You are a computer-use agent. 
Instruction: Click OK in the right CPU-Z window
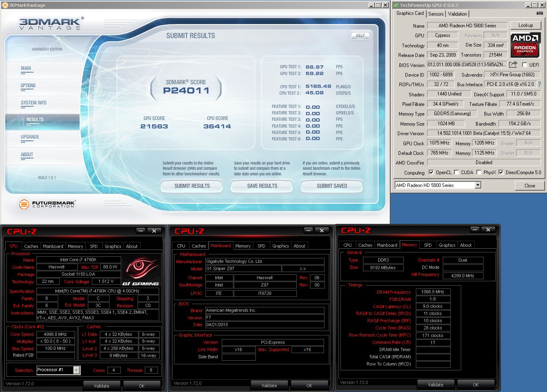tap(476, 385)
